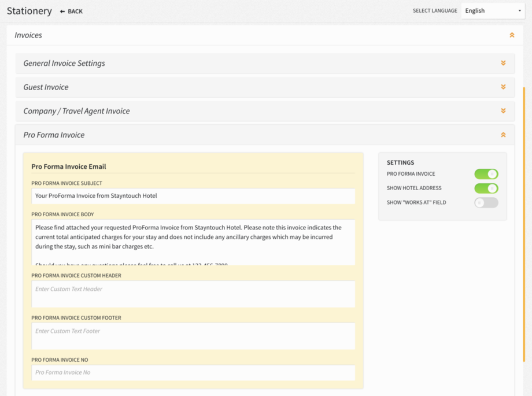Click the PRO FORMA INVOICE CUSTOM FOOTER label
The width and height of the screenshot is (532, 396).
(76, 318)
